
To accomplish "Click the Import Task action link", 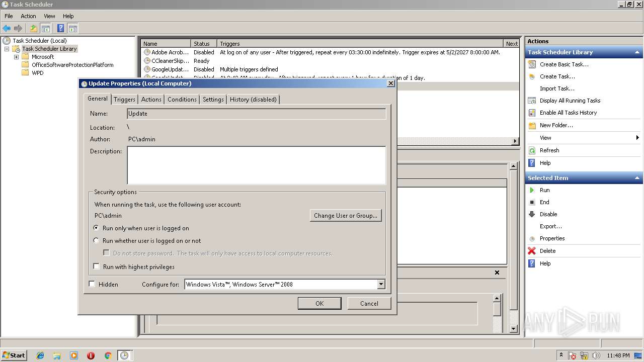I will [557, 88].
